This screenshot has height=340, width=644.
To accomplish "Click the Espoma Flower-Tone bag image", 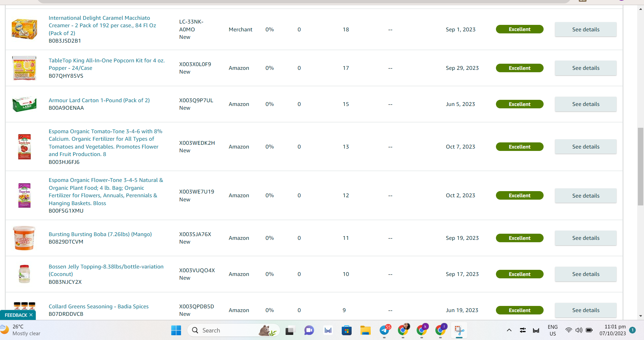I will [25, 196].
